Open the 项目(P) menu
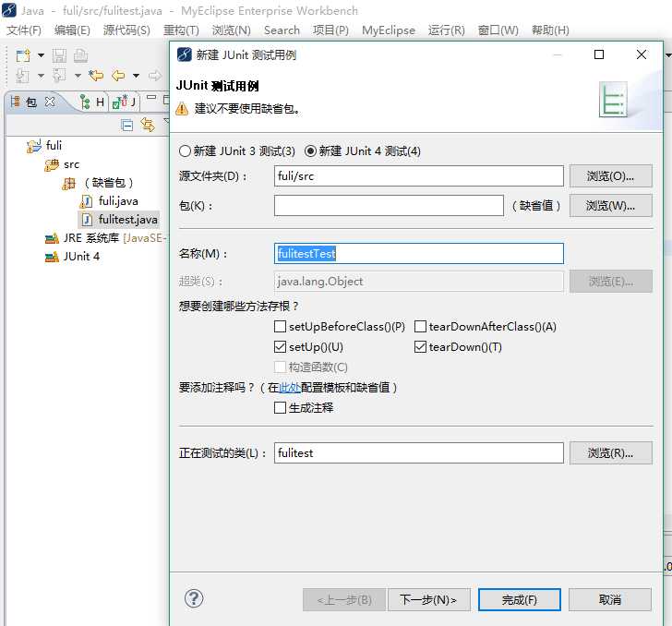Screen dimensions: 672x626 [330, 30]
